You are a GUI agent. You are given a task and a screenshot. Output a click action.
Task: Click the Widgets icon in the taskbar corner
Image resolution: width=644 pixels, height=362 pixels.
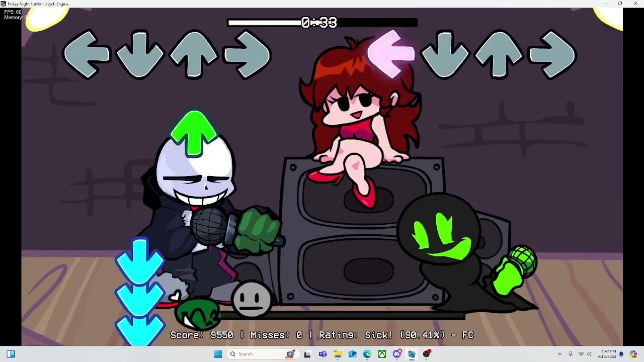(x=11, y=354)
